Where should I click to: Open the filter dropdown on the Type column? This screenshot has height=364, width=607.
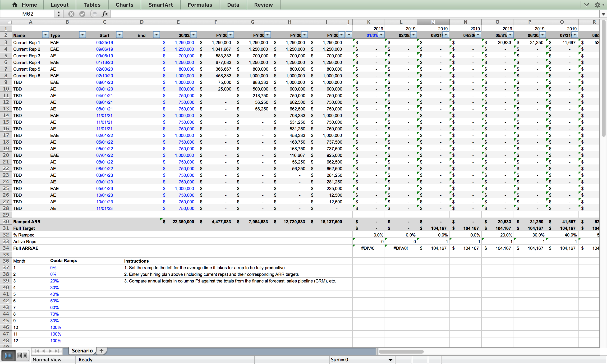83,35
